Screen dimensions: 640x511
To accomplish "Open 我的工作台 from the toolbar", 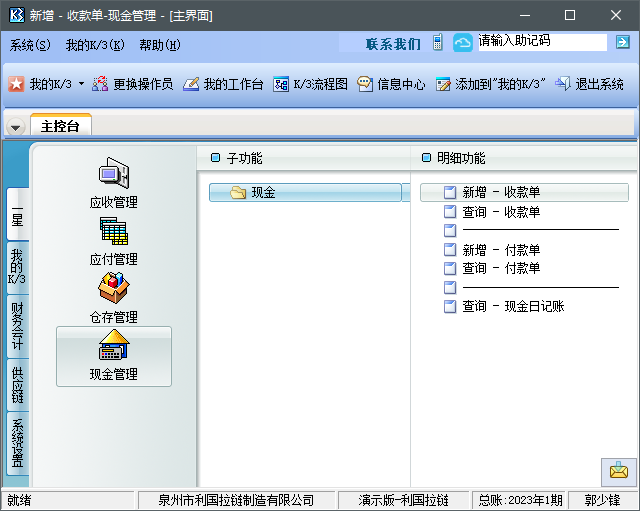I will coord(223,84).
